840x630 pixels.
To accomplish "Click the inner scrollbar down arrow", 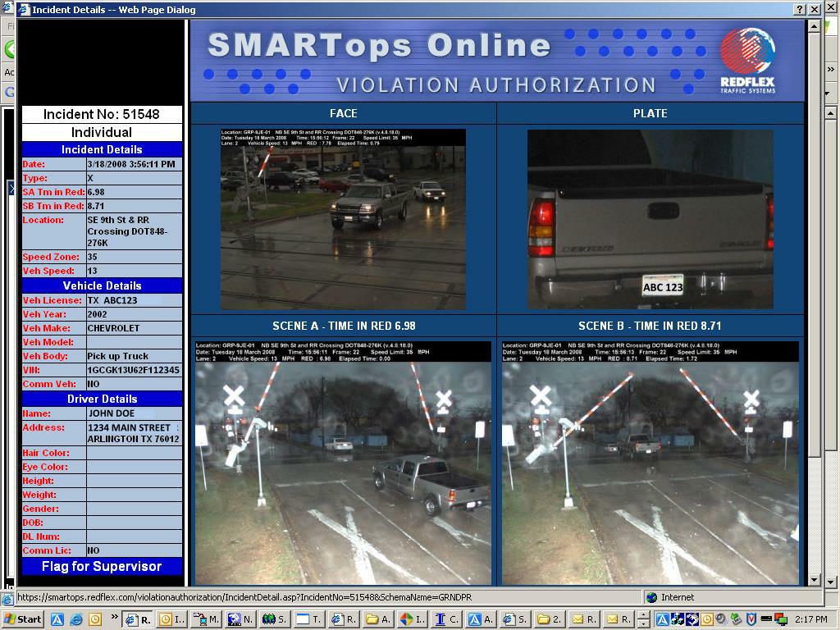I will (x=815, y=580).
